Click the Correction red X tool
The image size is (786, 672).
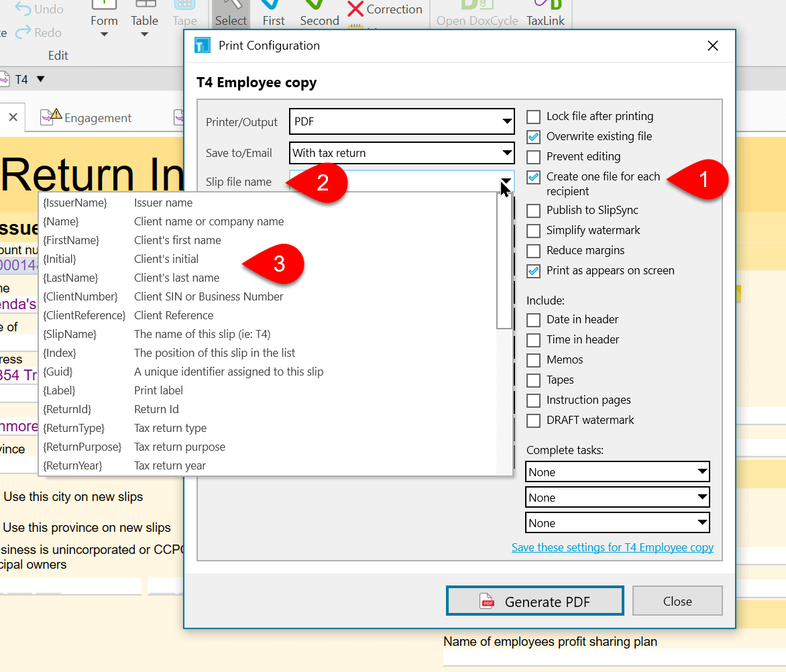pos(385,9)
